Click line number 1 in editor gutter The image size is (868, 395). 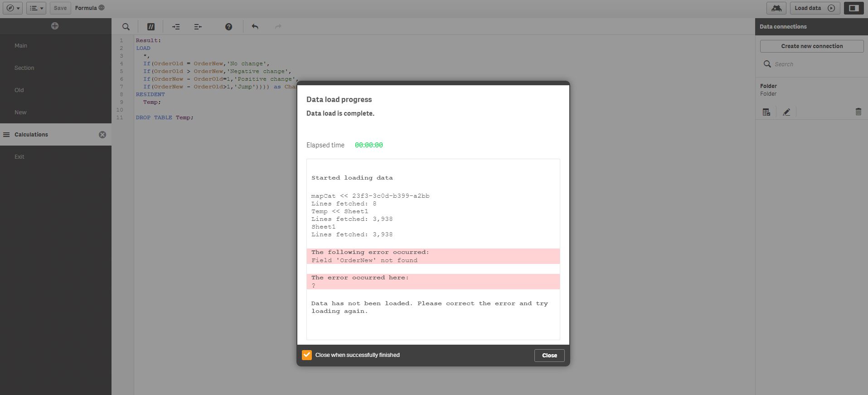tap(121, 40)
